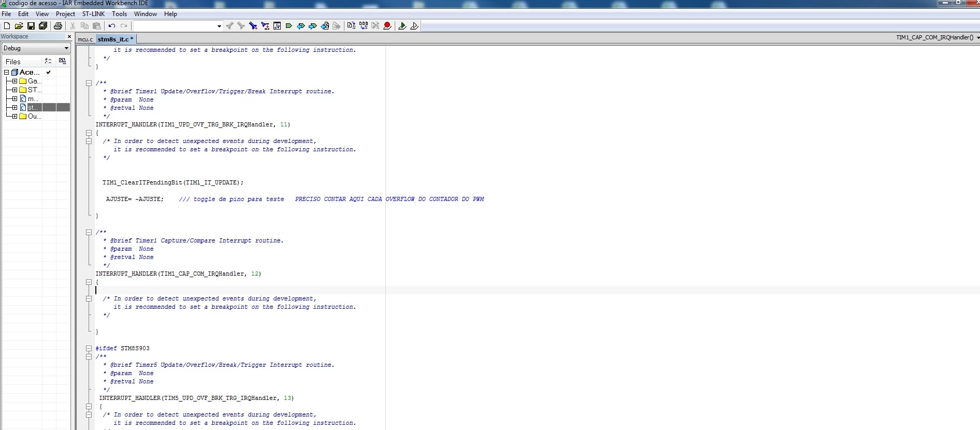980x430 pixels.
Task: Click the Save All toolbar icon
Action: pyautogui.click(x=43, y=26)
